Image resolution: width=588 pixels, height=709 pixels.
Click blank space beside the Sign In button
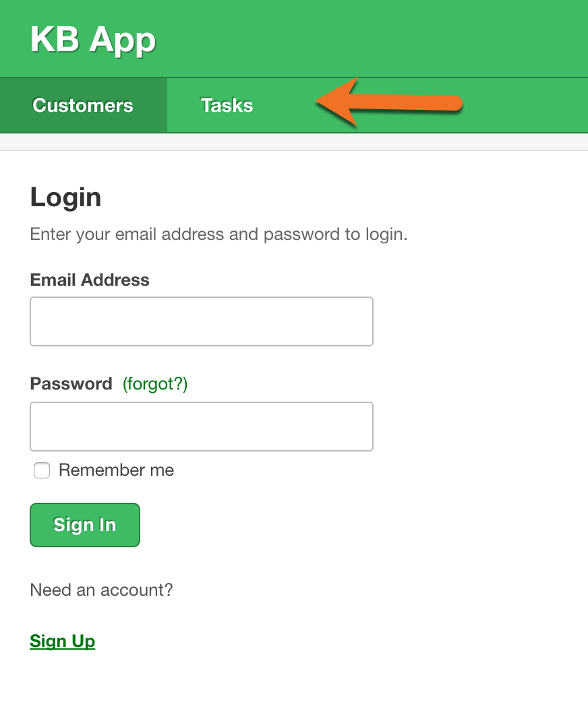[x=317, y=525]
